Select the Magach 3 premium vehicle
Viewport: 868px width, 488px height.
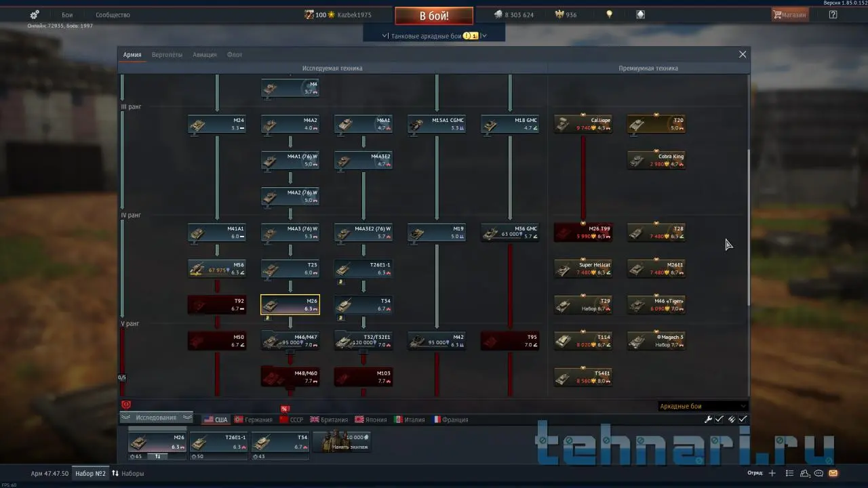point(656,341)
